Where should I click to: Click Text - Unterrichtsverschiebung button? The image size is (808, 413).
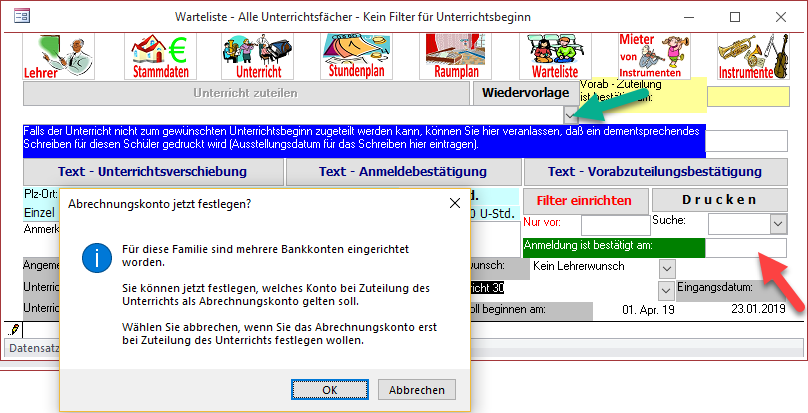click(152, 171)
